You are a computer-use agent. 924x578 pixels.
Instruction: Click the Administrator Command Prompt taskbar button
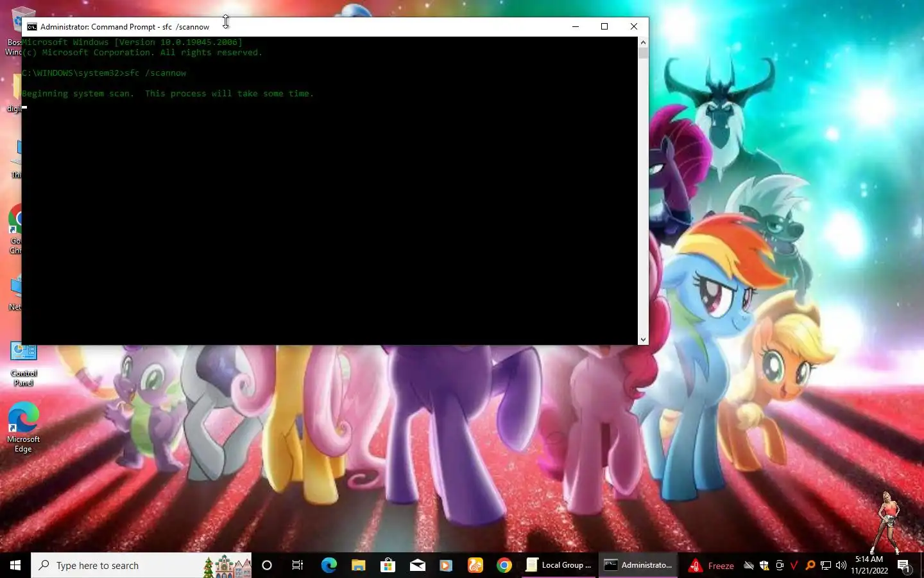point(638,565)
